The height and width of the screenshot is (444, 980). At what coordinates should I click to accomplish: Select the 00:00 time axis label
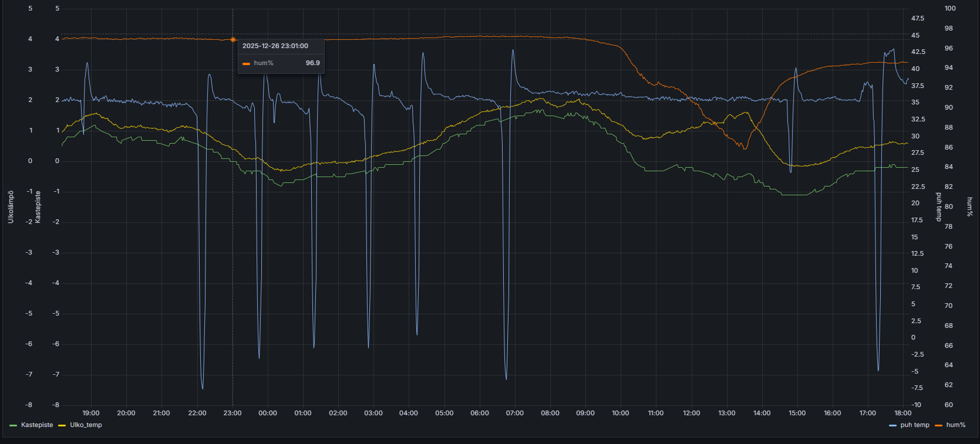pyautogui.click(x=268, y=414)
